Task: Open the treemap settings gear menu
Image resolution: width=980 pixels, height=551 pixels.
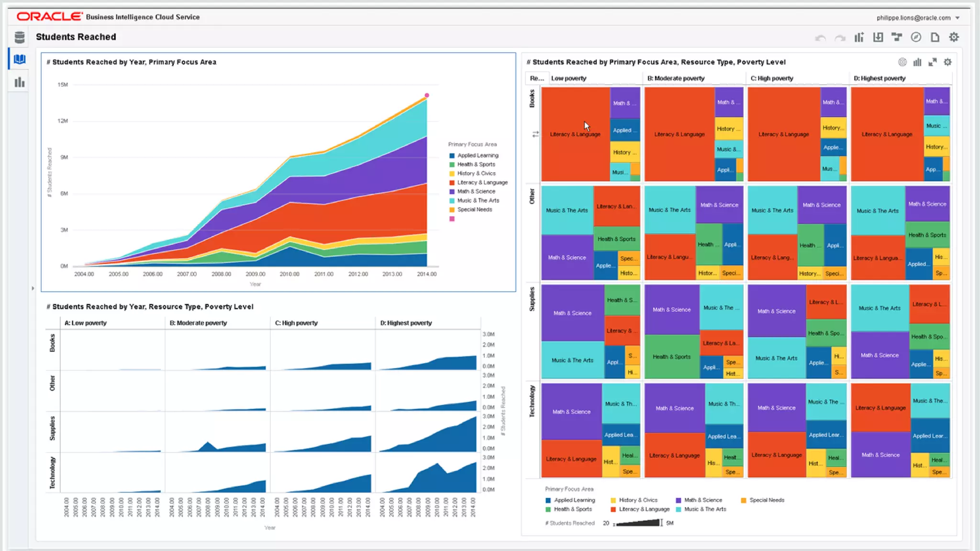Action: 947,62
